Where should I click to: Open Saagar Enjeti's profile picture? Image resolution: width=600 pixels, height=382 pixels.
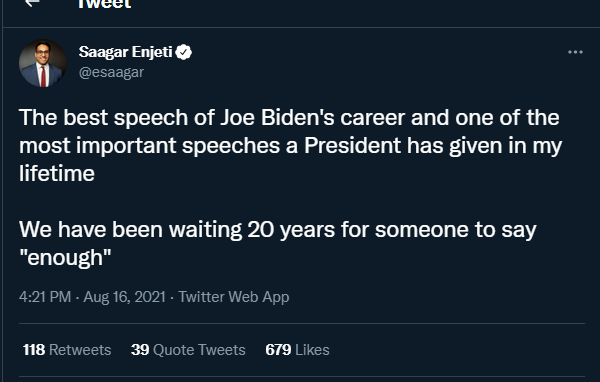(43, 63)
